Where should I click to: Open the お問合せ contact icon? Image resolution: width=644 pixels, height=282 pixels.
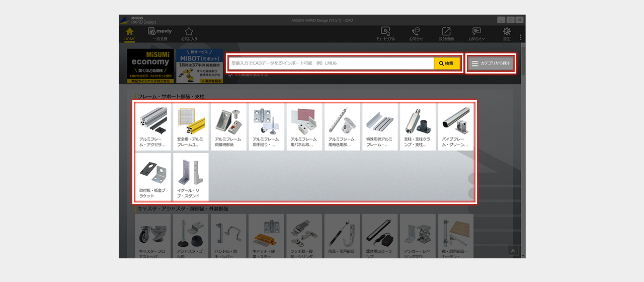[x=416, y=33]
